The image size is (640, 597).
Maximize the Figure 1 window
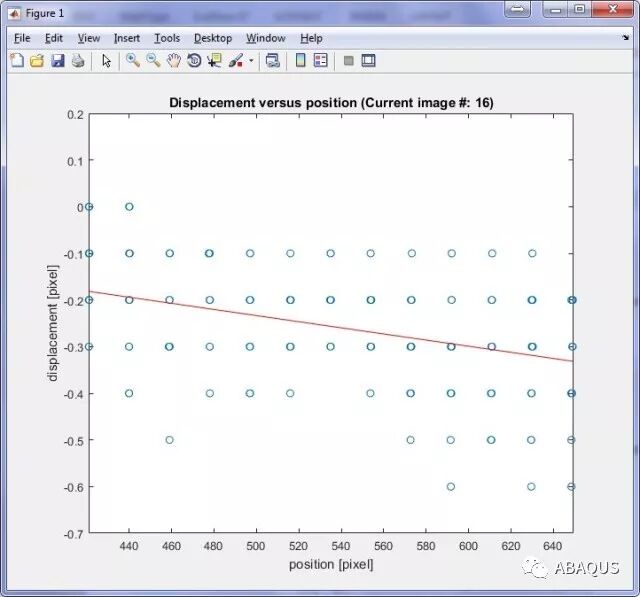579,9
